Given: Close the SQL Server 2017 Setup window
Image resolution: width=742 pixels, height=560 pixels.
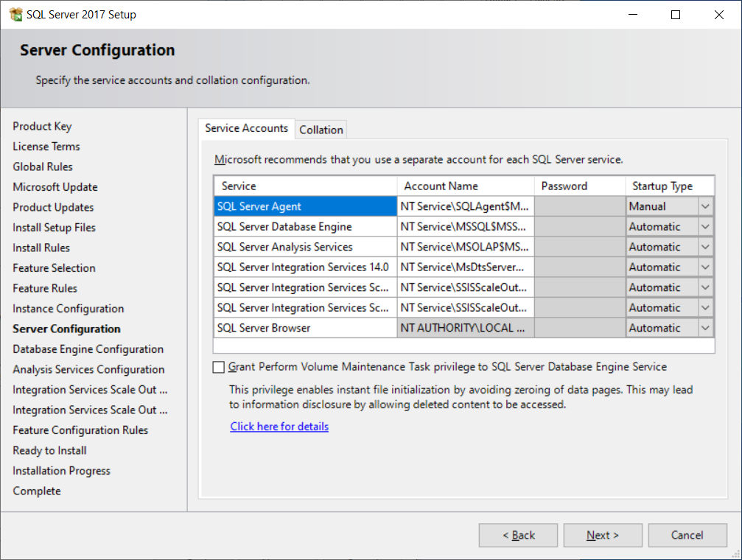Looking at the screenshot, I should click(719, 15).
